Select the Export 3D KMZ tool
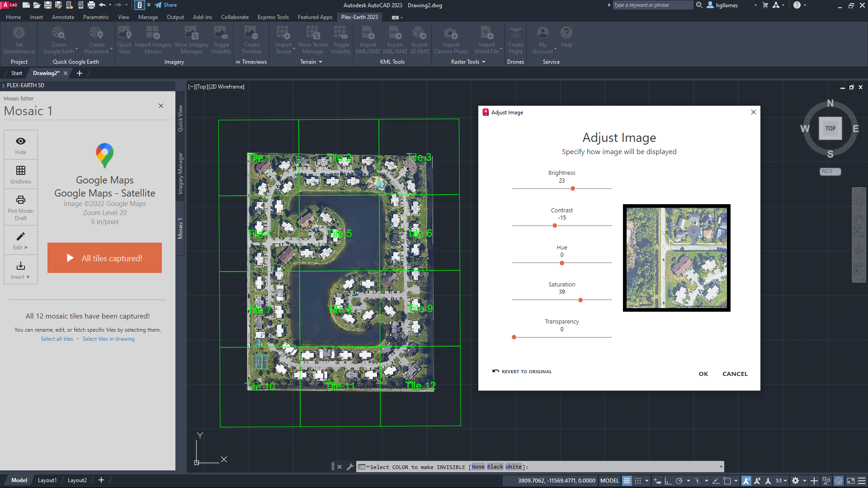The image size is (868, 488). [420, 40]
